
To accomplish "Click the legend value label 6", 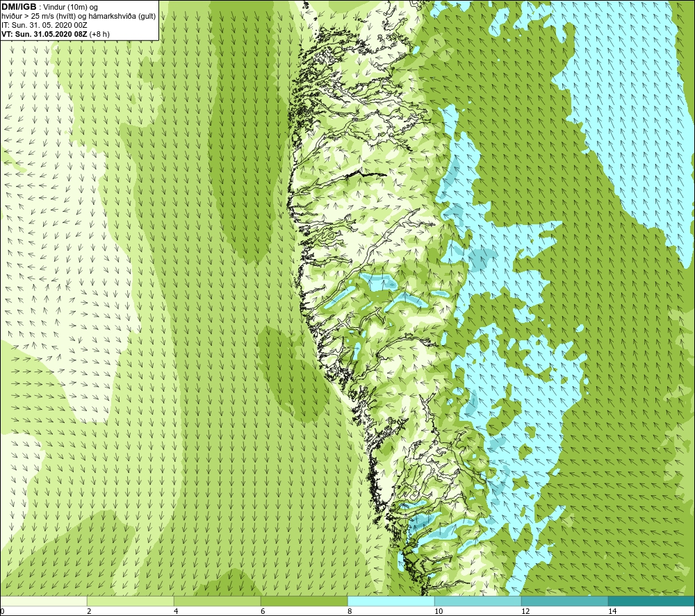I will click(x=263, y=611).
